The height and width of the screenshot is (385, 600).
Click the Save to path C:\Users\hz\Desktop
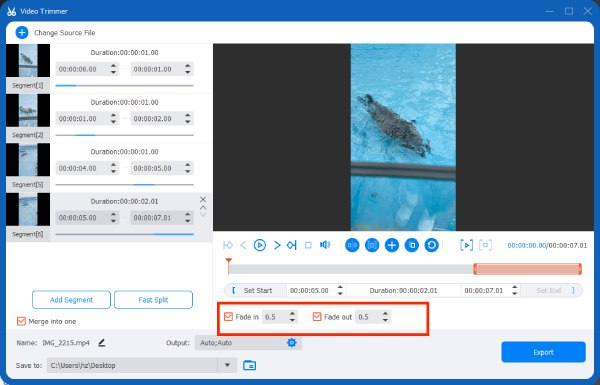(x=132, y=365)
